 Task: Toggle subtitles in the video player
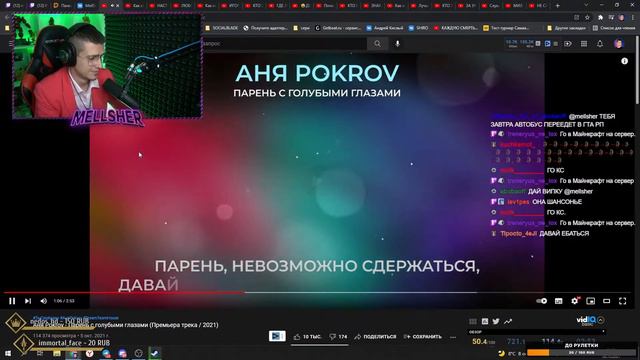pyautogui.click(x=558, y=301)
